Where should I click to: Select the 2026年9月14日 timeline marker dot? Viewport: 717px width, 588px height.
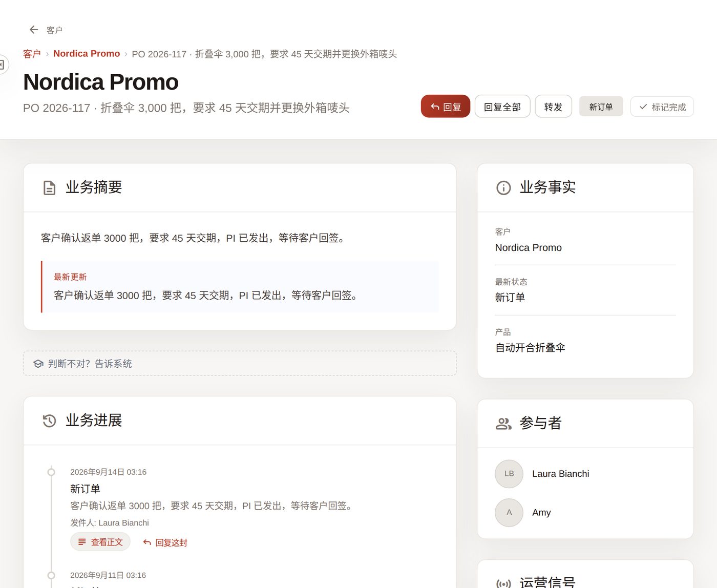click(51, 472)
